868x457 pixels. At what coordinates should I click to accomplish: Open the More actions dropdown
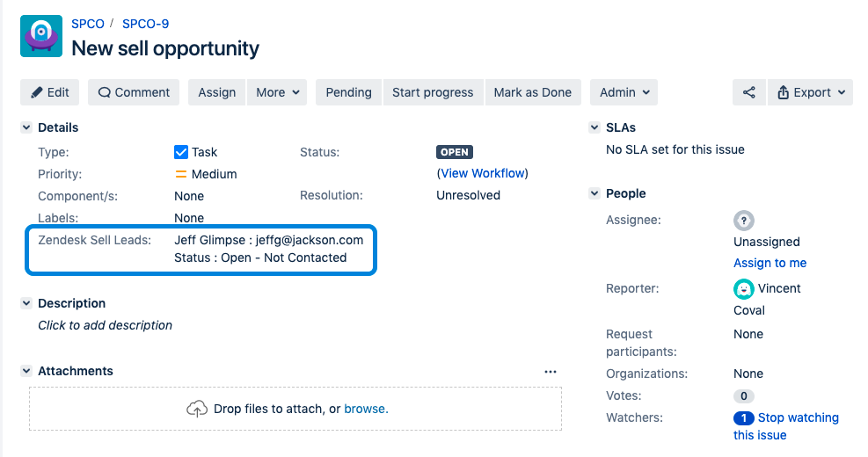point(279,92)
